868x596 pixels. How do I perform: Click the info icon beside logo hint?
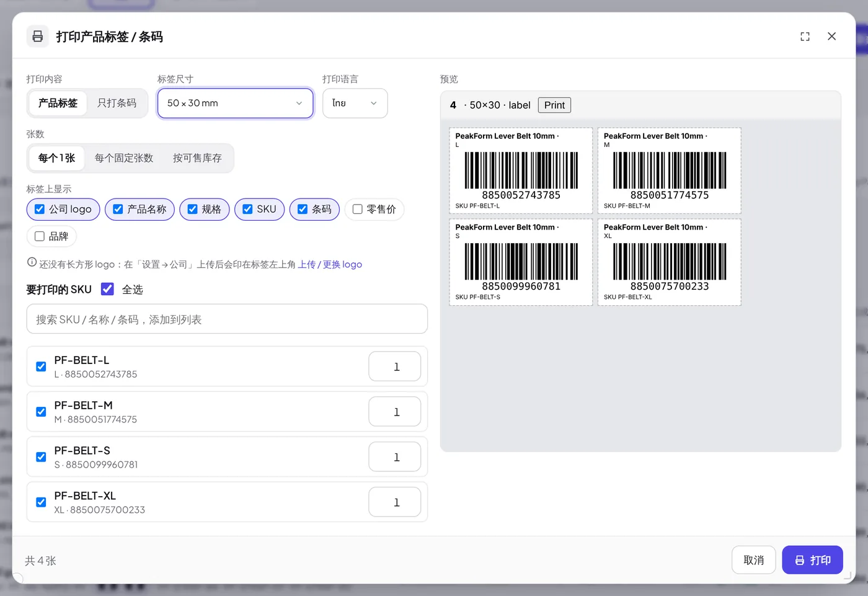click(32, 262)
